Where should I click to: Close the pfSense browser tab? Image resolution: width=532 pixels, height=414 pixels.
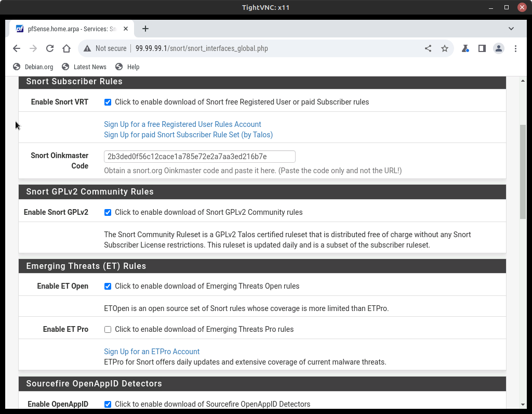[x=126, y=29]
